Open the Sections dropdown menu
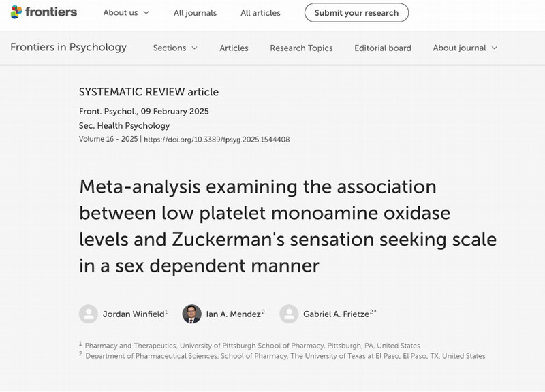The width and height of the screenshot is (545, 392). point(175,48)
